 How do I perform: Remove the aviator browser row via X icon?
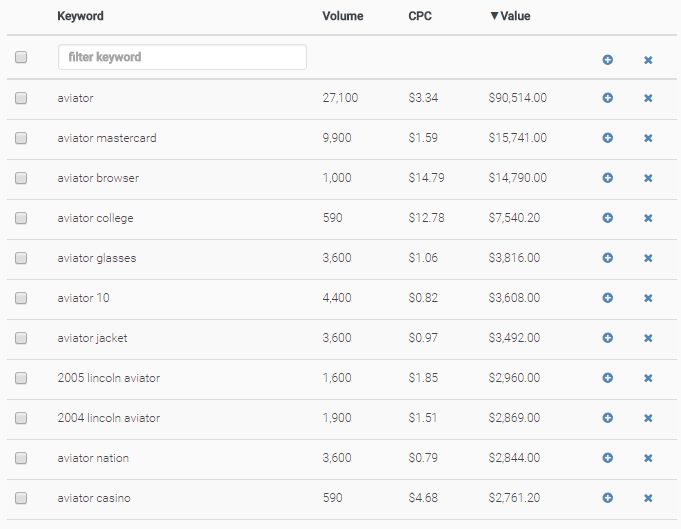(648, 178)
